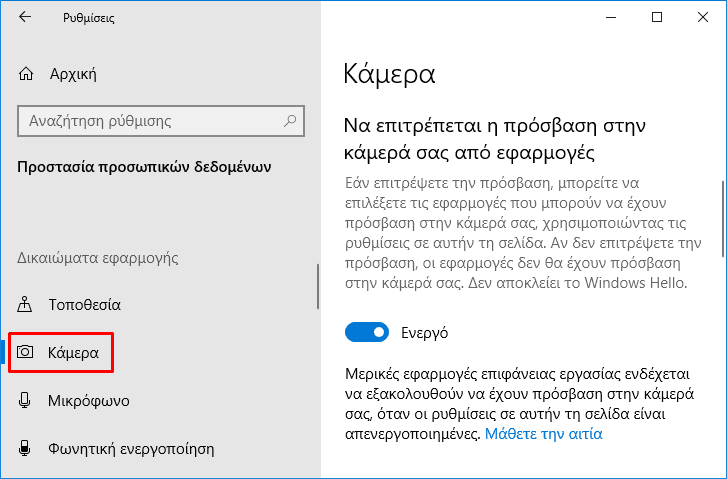
Task: Open the Αρχική home page
Action: pos(73,74)
